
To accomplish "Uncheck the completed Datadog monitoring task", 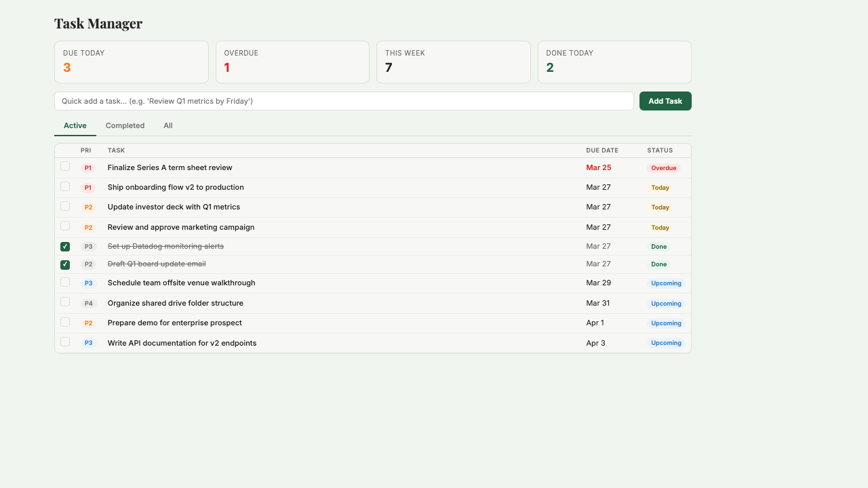I will click(64, 246).
